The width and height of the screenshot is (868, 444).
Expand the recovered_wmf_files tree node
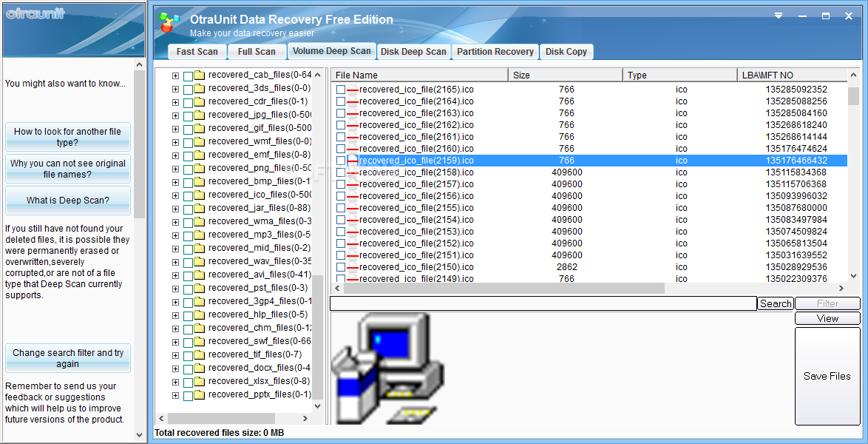tap(175, 141)
